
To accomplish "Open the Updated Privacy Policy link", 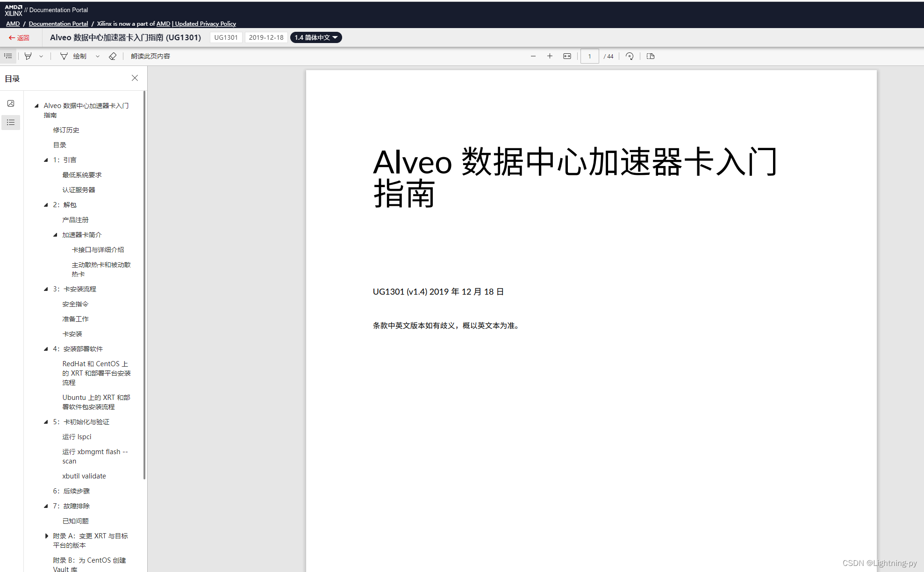I will click(x=205, y=23).
